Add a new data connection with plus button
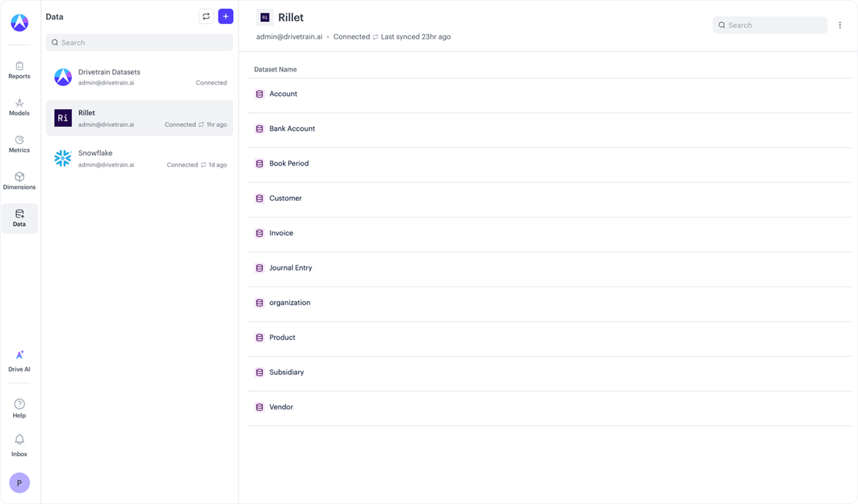 click(x=226, y=16)
